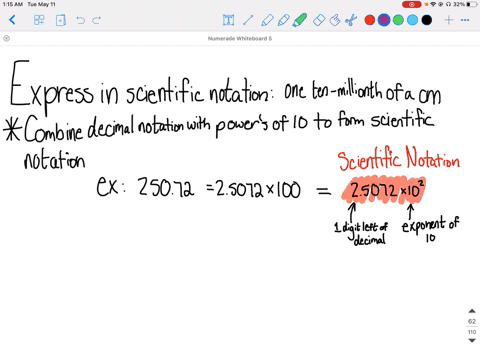Tap the battery status icon

pos(472,4)
